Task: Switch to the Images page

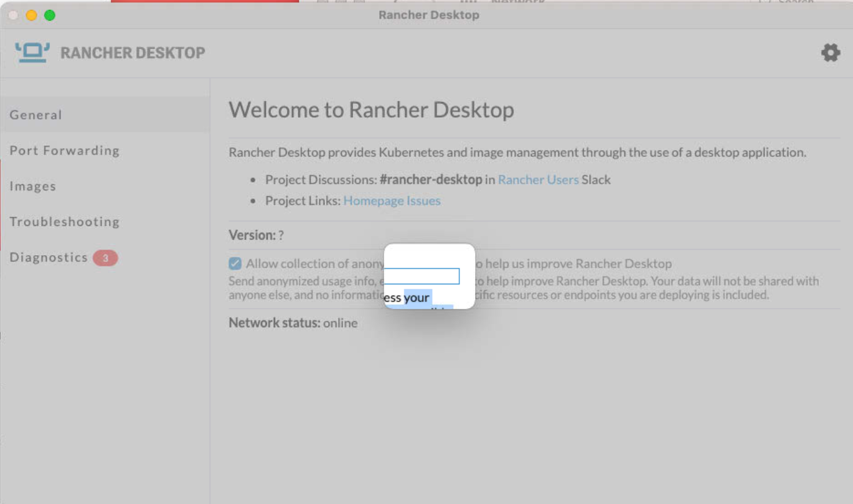Action: (x=33, y=185)
